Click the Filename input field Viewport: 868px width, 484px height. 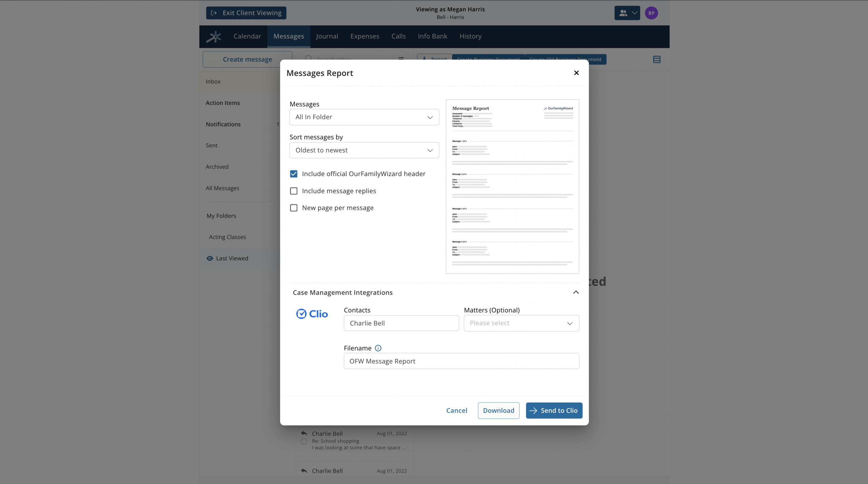[461, 361]
